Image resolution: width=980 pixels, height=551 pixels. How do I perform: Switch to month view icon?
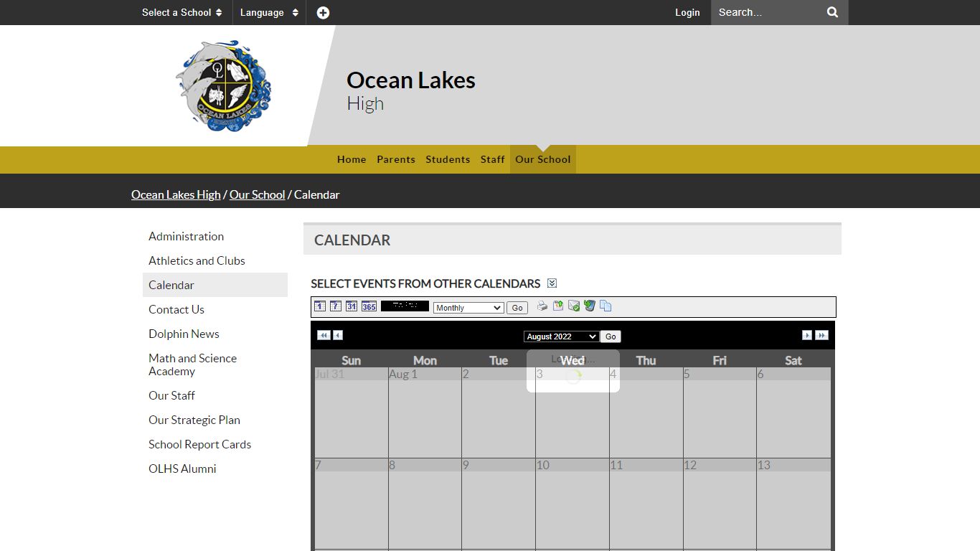(x=352, y=306)
